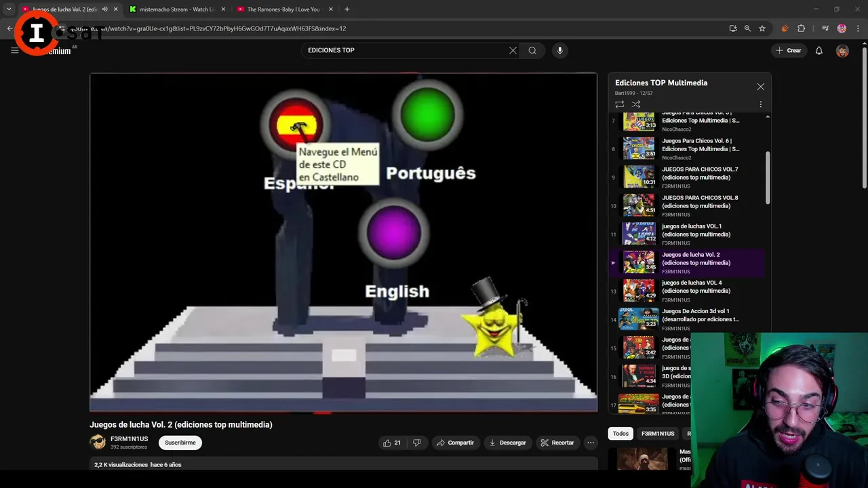Click the 2,2 K visualizaciones description line

pos(138,465)
